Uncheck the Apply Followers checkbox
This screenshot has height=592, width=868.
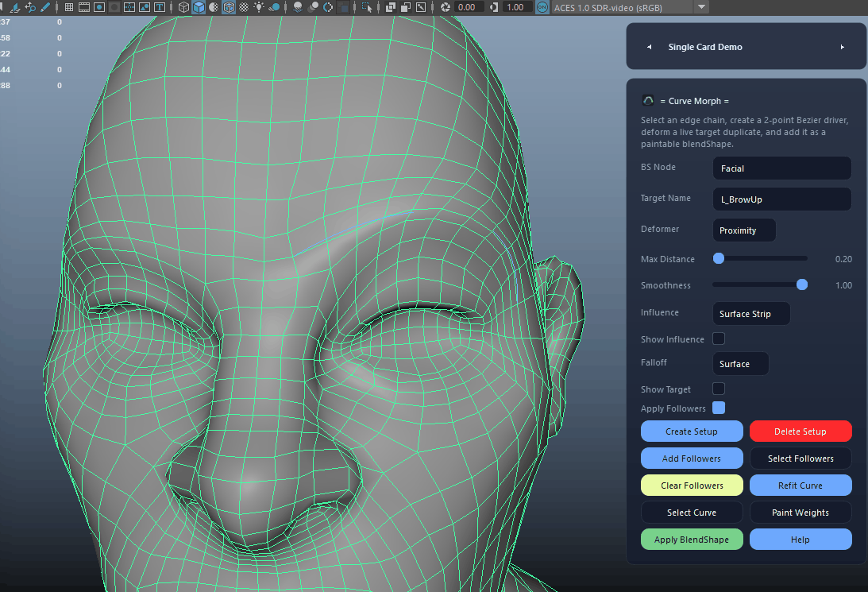tap(719, 408)
